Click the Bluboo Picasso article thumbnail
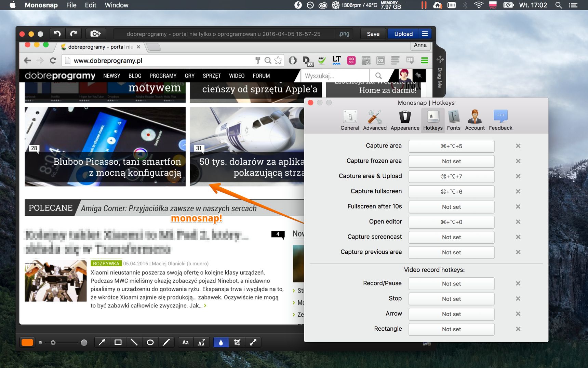The height and width of the screenshot is (368, 588). click(105, 147)
